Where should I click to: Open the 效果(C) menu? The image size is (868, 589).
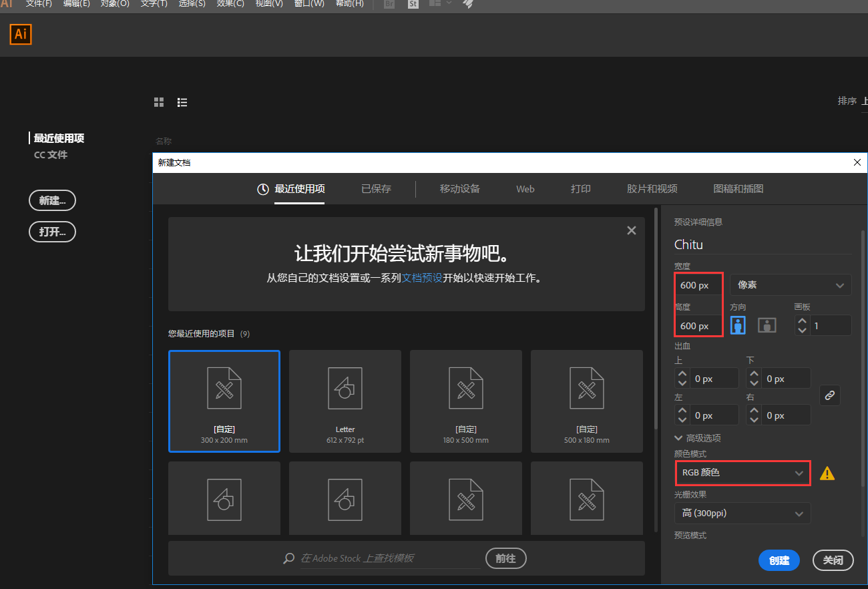click(x=230, y=3)
